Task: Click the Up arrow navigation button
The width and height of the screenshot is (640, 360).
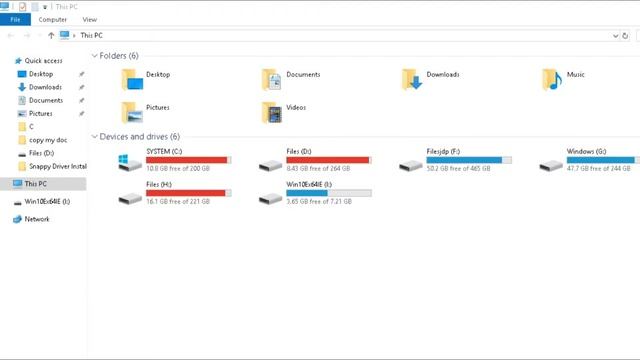Action: [51, 36]
